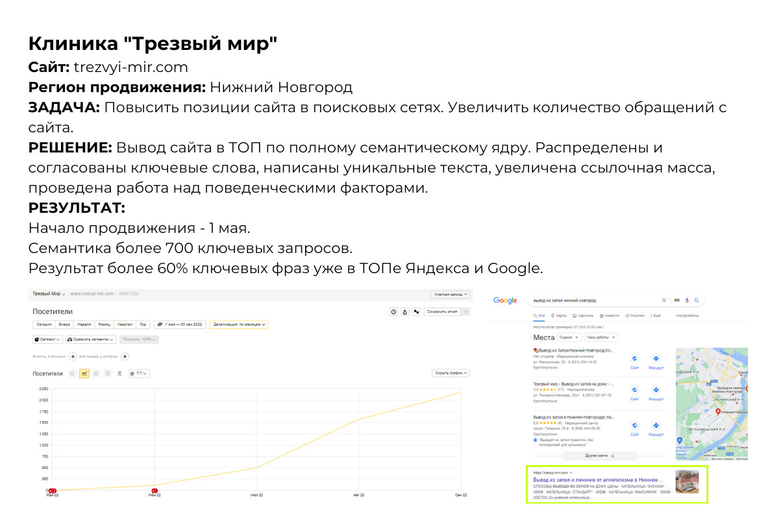The image size is (779, 532).
Task: Switch to Google Карты tab
Action: tap(560, 315)
